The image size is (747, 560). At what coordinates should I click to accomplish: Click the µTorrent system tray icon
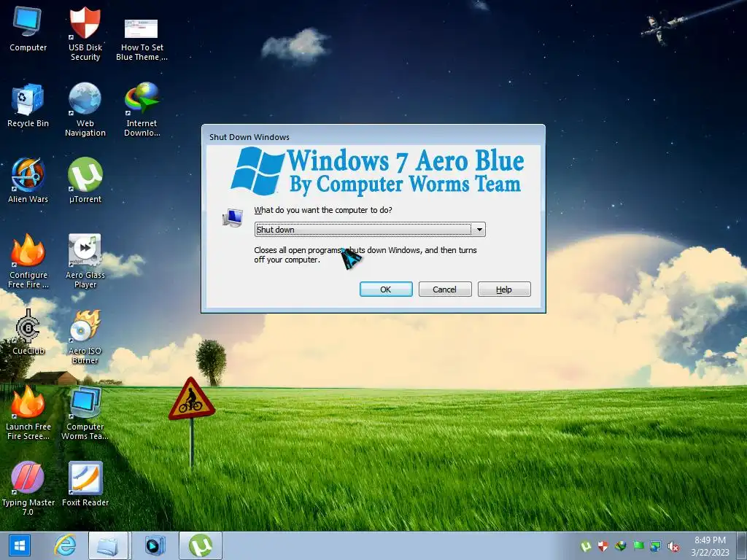(586, 546)
